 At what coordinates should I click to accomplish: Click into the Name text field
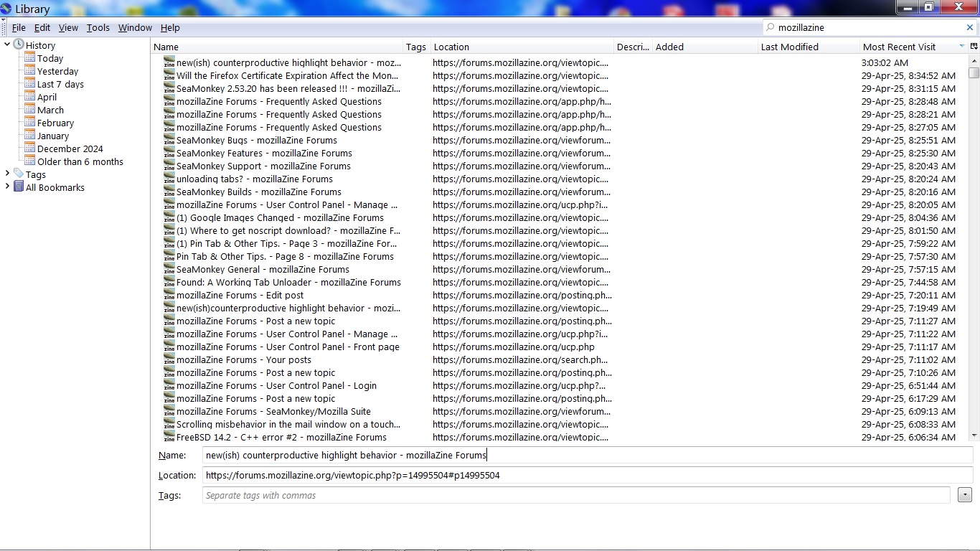pos(587,455)
